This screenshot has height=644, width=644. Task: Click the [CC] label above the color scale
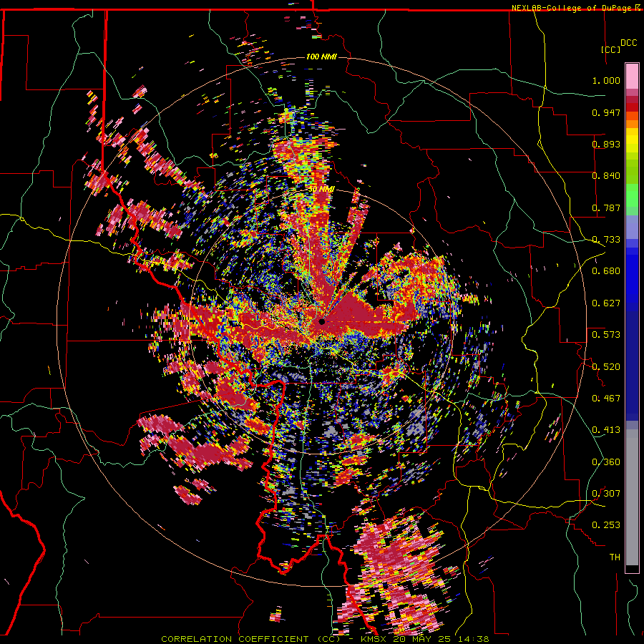[610, 49]
